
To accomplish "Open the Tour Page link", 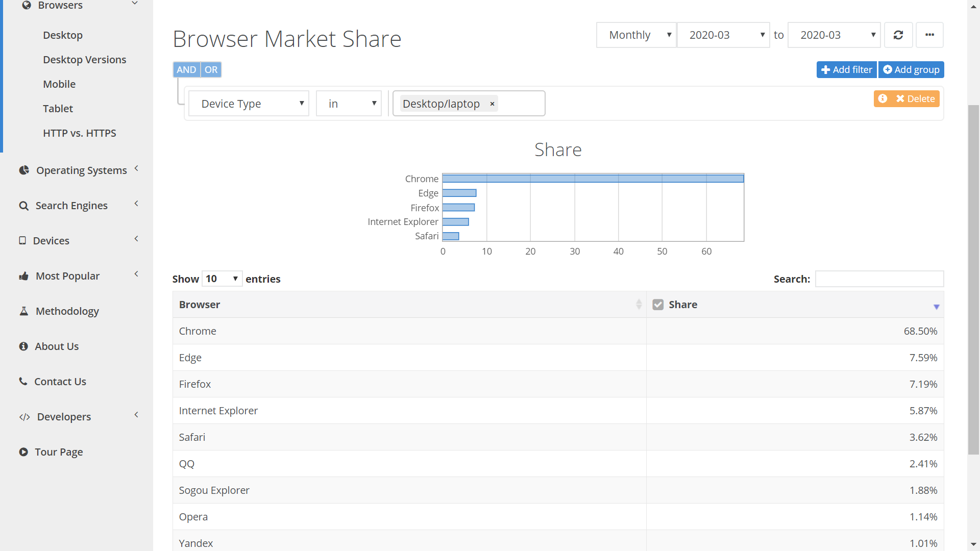I will tap(59, 452).
